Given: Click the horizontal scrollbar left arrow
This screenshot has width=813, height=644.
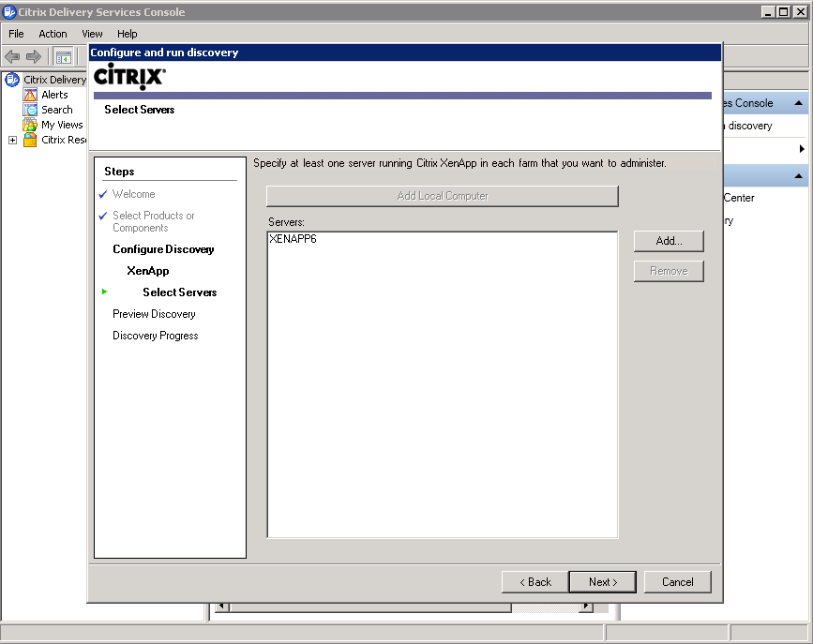Looking at the screenshot, I should (x=222, y=607).
